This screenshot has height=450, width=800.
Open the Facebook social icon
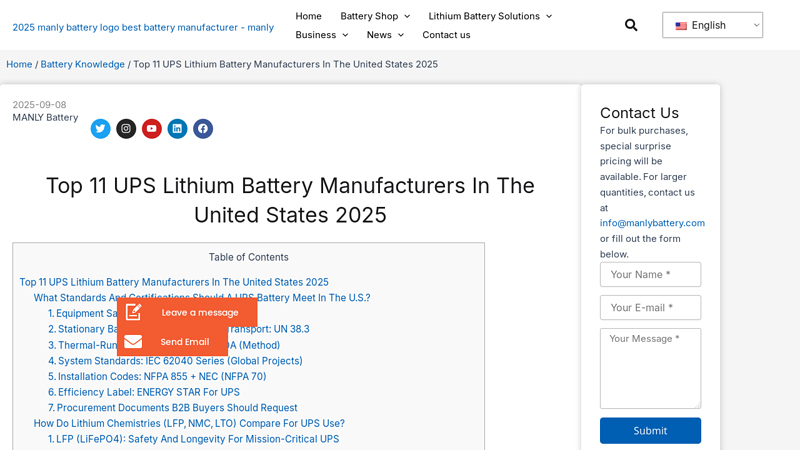pyautogui.click(x=203, y=129)
